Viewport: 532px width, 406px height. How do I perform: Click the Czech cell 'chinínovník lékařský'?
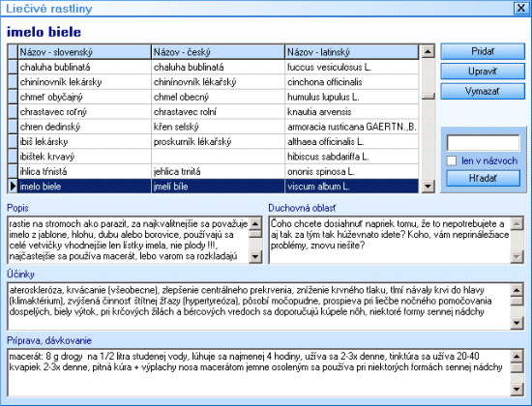pyautogui.click(x=219, y=82)
